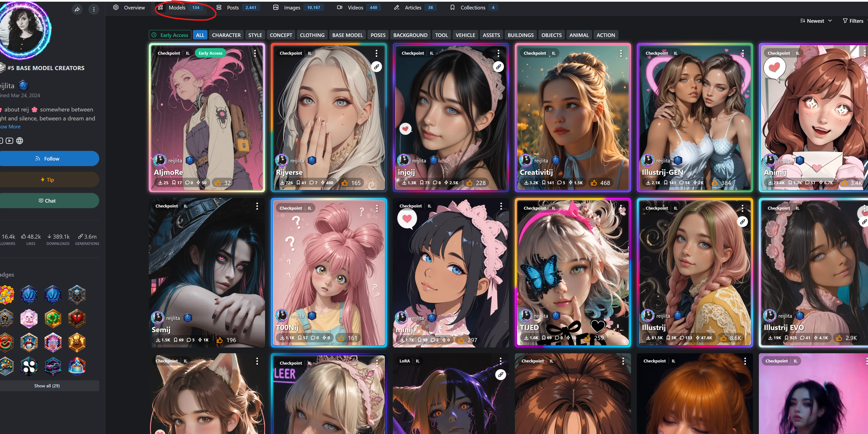The width and height of the screenshot is (868, 434).
Task: Expand bio with Show More
Action: point(11,127)
